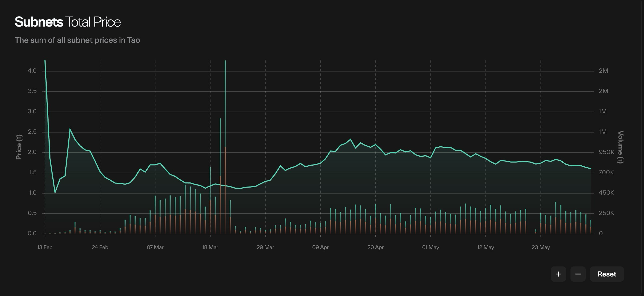Click the Volume (τ) right axis title

pos(620,147)
